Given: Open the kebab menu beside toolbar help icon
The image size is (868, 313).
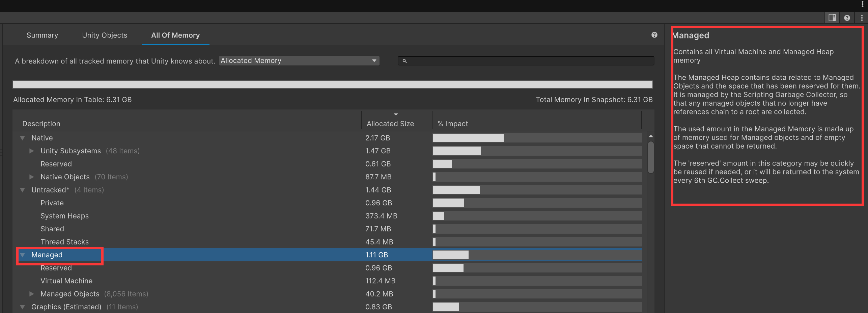Looking at the screenshot, I should point(862,18).
